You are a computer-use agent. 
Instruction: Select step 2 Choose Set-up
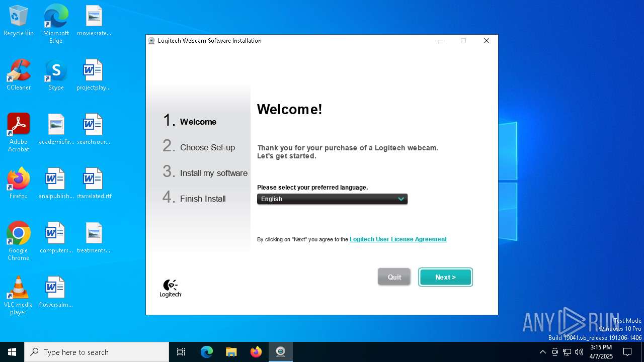pos(199,147)
